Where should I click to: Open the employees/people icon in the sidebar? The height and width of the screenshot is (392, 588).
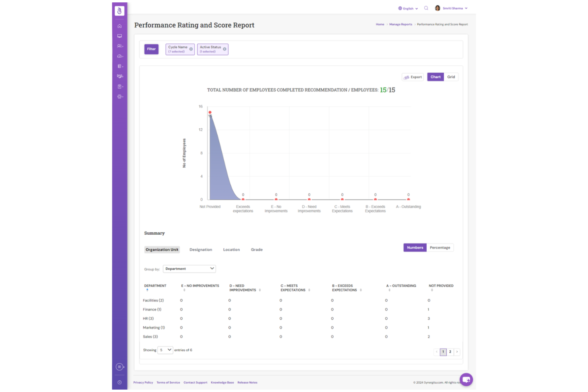[119, 46]
